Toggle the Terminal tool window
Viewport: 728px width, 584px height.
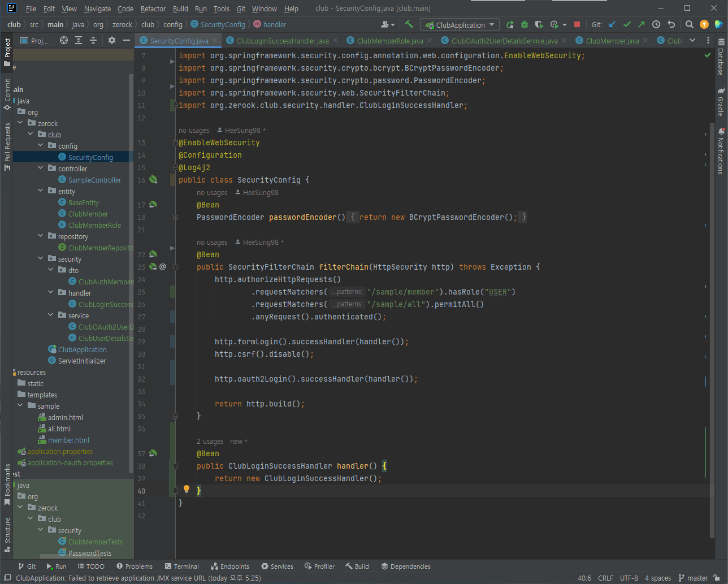point(181,566)
